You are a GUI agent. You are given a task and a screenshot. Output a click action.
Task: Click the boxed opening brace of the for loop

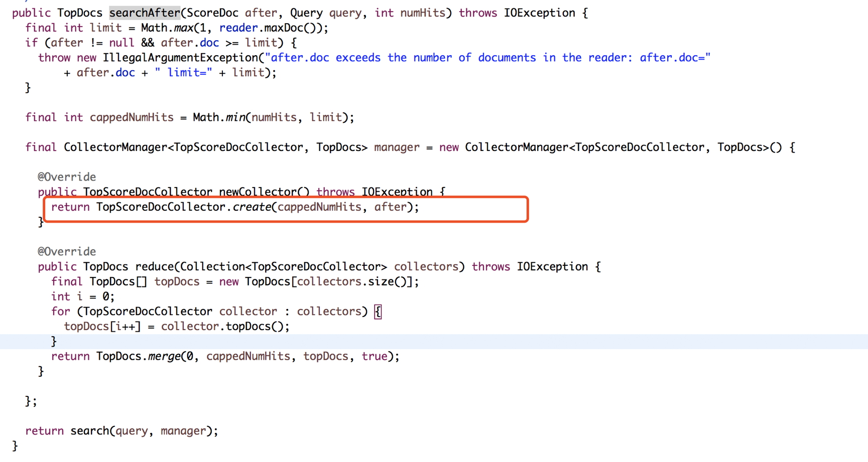378,312
